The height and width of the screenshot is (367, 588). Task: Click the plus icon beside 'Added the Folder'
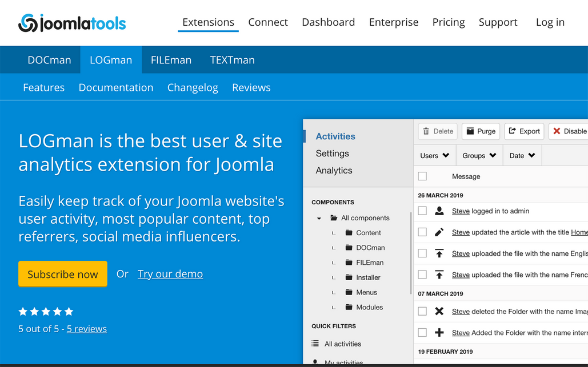439,333
